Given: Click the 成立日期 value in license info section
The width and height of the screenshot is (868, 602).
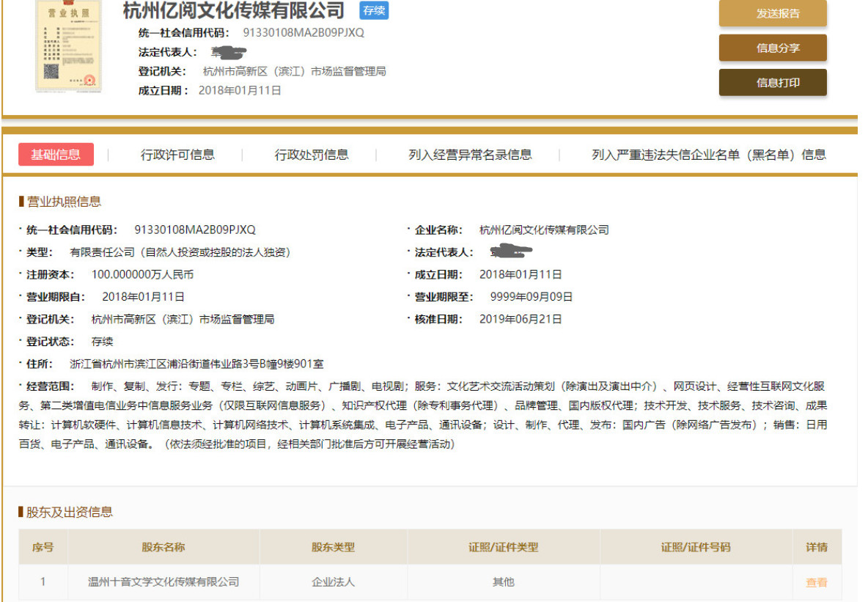Looking at the screenshot, I should point(521,275).
